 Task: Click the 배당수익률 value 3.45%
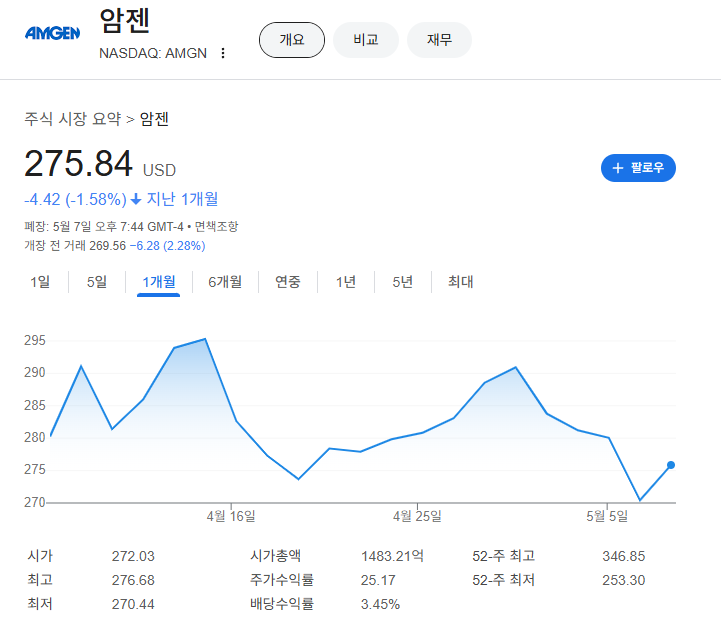[380, 604]
